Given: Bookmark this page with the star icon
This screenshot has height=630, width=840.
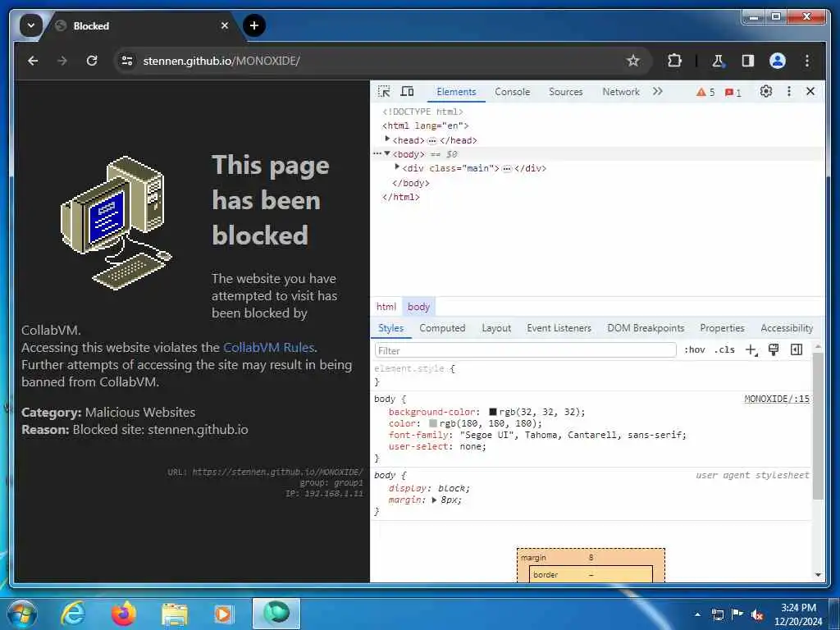Looking at the screenshot, I should (633, 61).
